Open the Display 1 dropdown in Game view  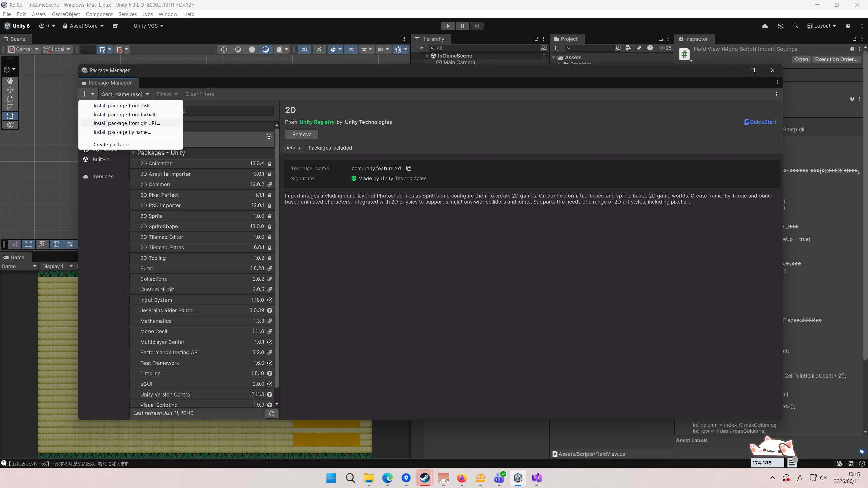click(57, 266)
